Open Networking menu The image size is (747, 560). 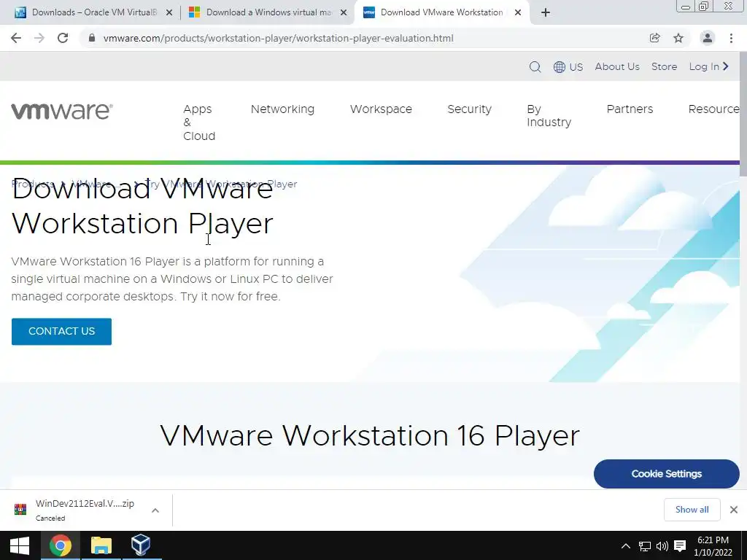[282, 109]
